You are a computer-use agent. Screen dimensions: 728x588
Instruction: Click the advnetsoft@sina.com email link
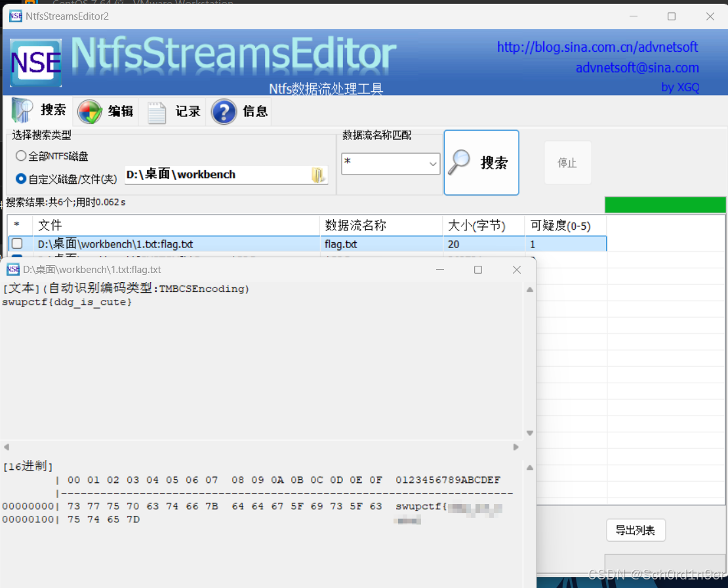(x=637, y=68)
